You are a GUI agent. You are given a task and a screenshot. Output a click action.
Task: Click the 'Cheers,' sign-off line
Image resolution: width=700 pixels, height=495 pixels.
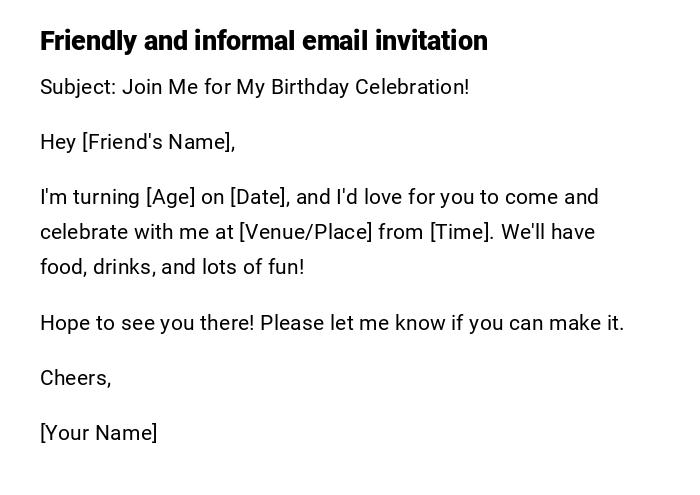[x=75, y=378]
